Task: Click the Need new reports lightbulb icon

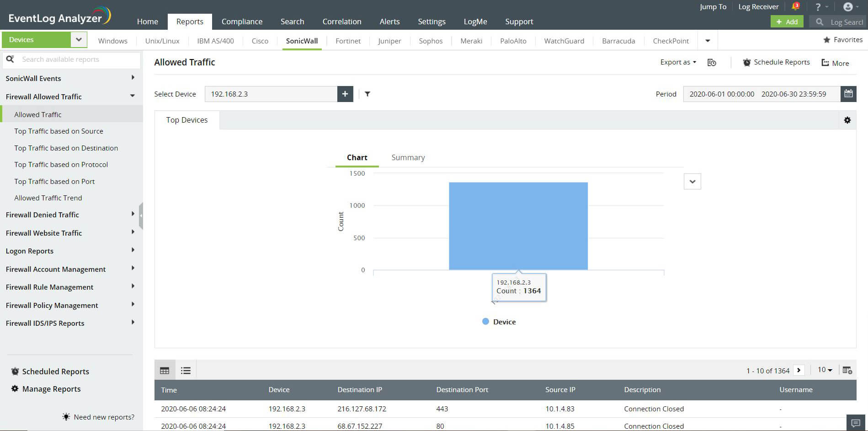Action: [66, 417]
